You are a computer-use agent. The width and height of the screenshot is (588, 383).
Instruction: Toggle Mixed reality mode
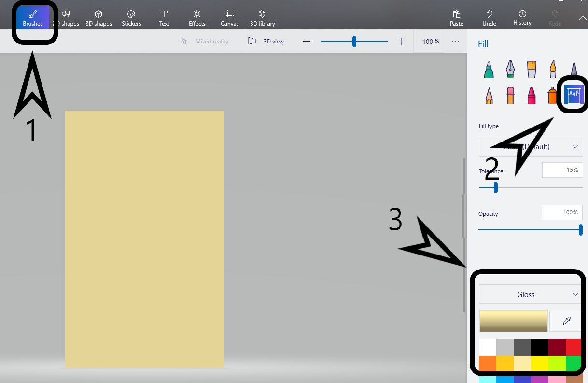(x=204, y=42)
